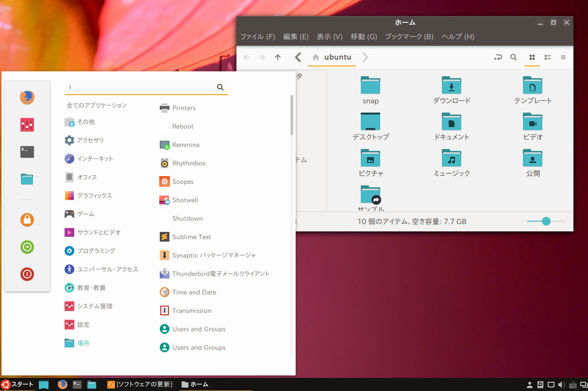Adjust the zoom slider in the status bar
588x391 pixels.
point(546,221)
